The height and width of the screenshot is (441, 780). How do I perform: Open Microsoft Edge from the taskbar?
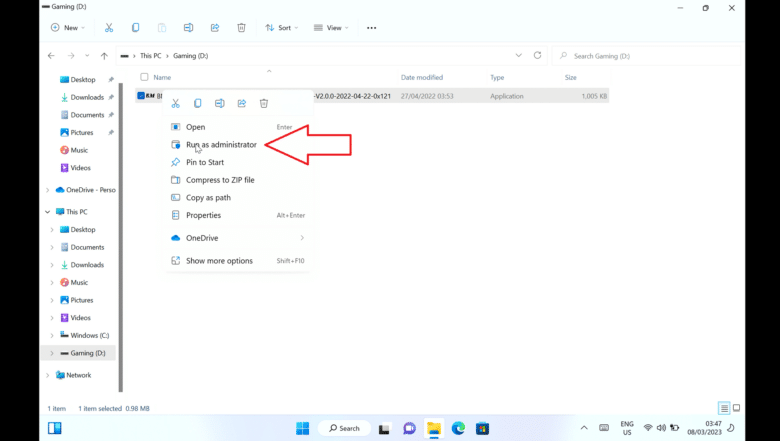[458, 428]
